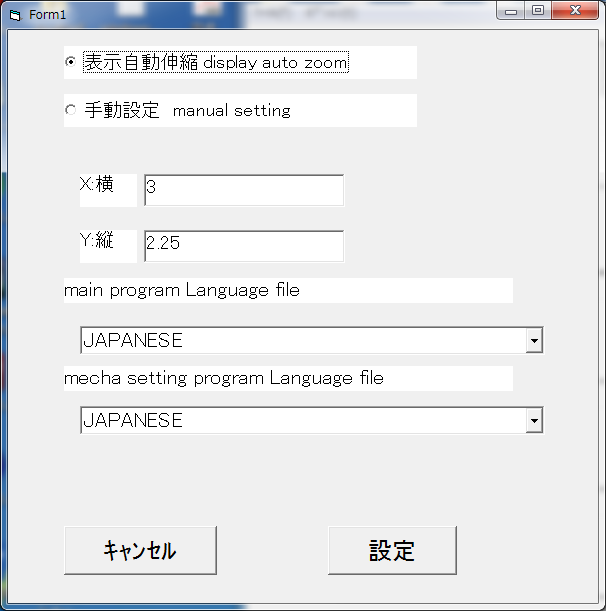Maximize the Form1 window
This screenshot has height=611, width=606.
tap(538, 11)
